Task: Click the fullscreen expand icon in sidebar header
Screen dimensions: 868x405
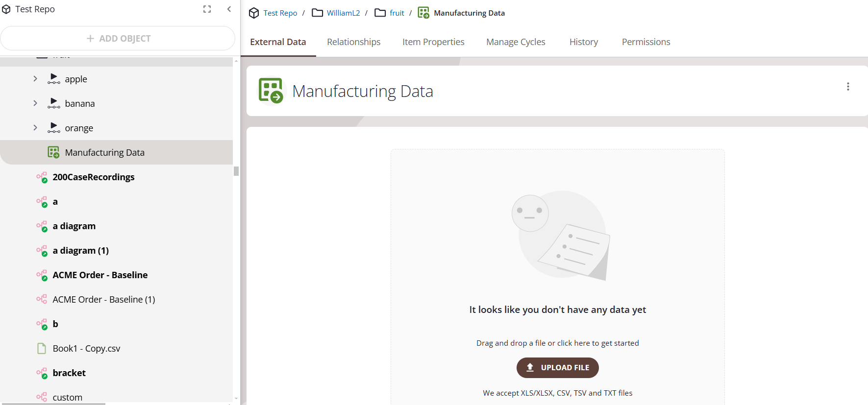Action: click(x=207, y=9)
